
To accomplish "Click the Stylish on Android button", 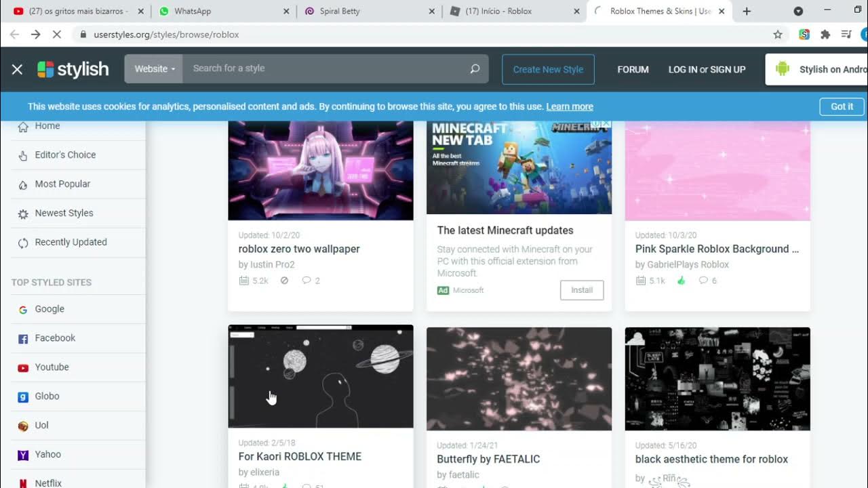I will [x=816, y=69].
